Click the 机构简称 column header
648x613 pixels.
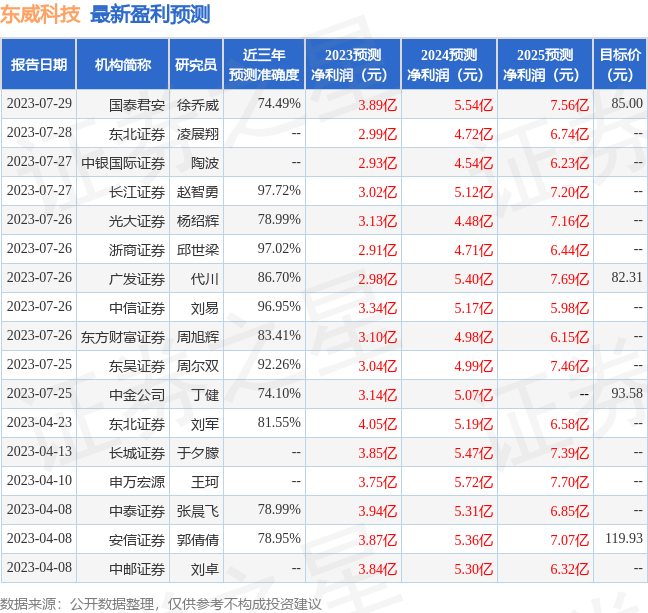(x=123, y=64)
